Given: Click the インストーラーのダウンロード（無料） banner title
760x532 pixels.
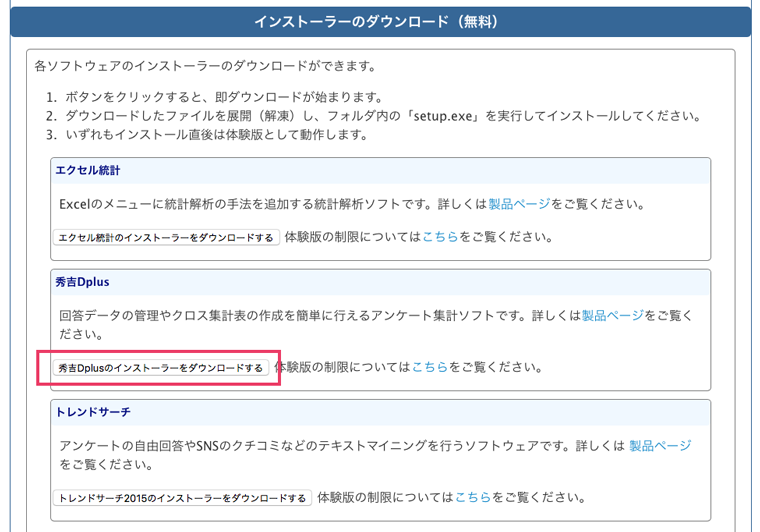Looking at the screenshot, I should pyautogui.click(x=376, y=22).
